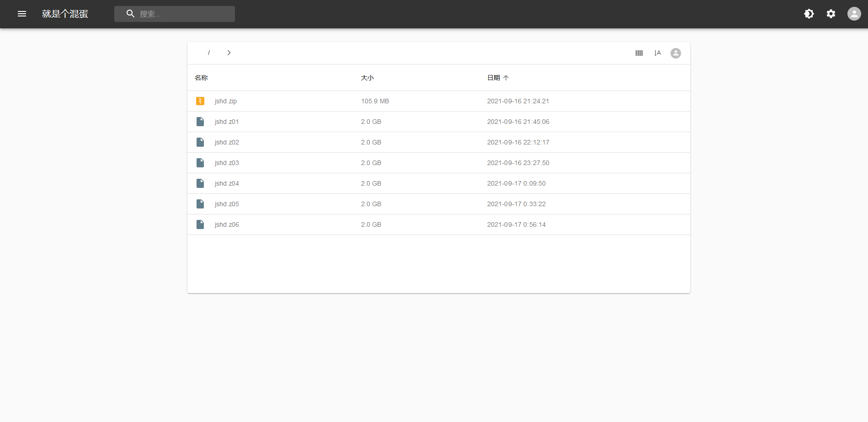The width and height of the screenshot is (868, 422).
Task: Click the site title in header
Action: [65, 14]
